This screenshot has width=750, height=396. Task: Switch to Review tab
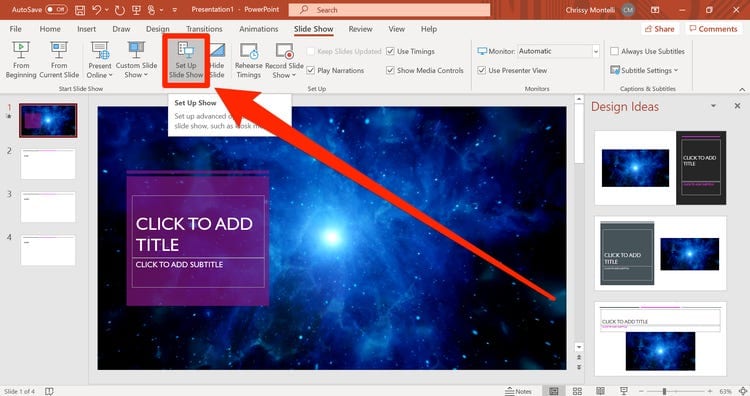coord(361,29)
